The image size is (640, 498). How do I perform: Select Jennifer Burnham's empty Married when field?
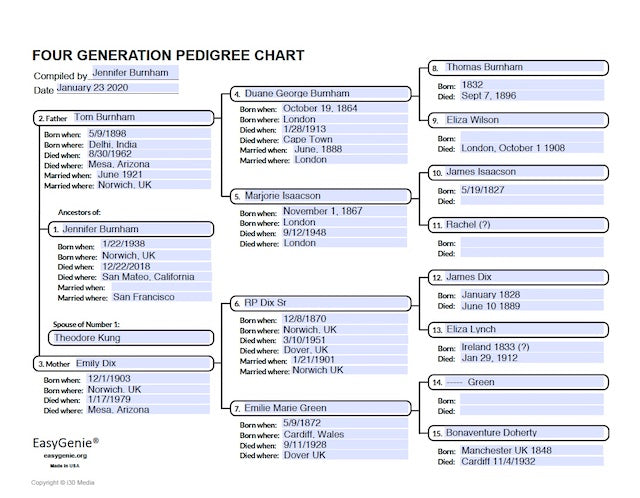click(160, 287)
